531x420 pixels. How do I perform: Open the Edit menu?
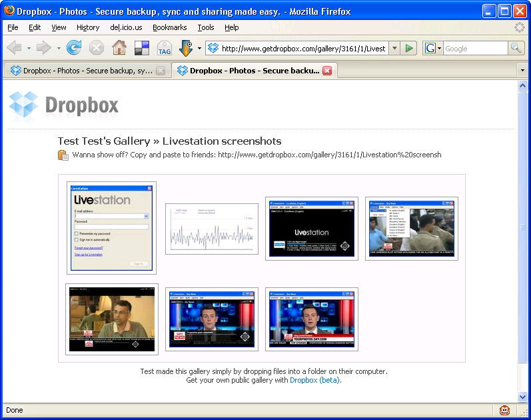coord(35,27)
